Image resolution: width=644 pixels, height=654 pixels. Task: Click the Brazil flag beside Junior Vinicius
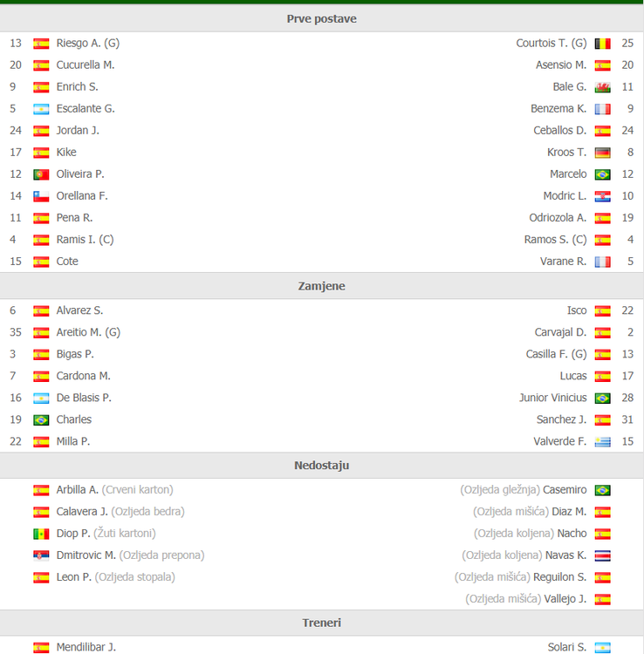click(602, 398)
